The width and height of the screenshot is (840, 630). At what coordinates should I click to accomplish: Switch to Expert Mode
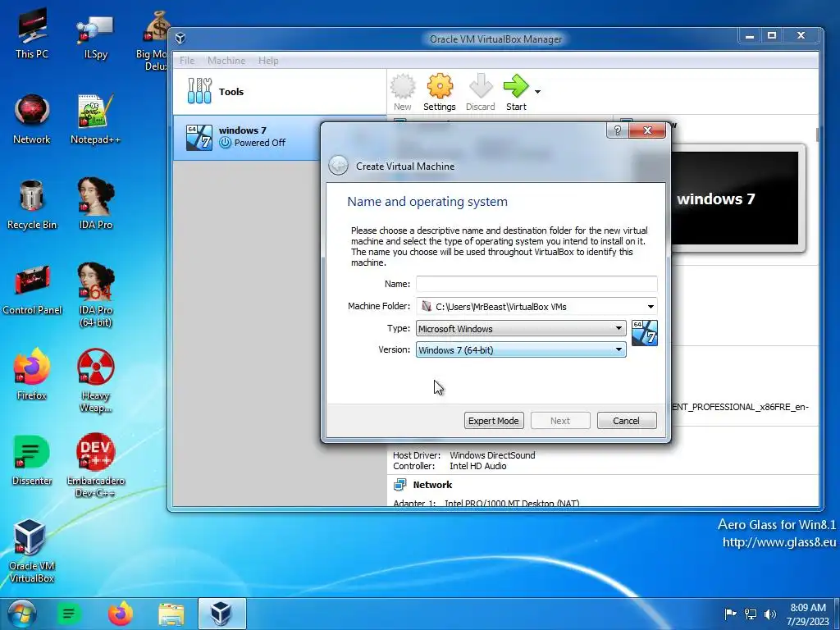tap(493, 421)
